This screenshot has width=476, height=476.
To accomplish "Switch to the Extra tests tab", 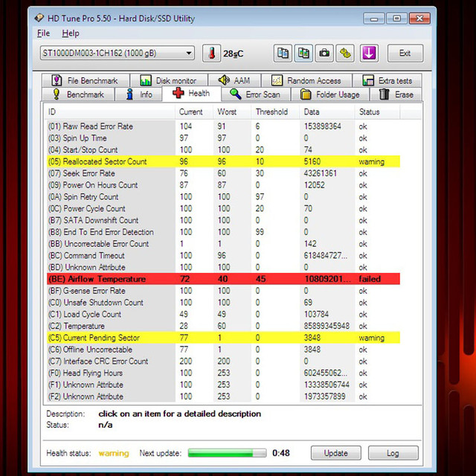I will [x=387, y=80].
